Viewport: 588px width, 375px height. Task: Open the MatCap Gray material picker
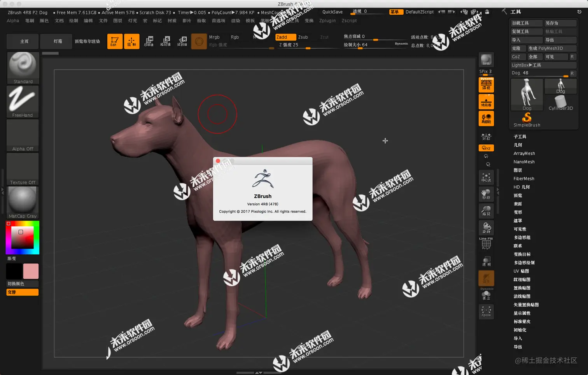pyautogui.click(x=23, y=202)
